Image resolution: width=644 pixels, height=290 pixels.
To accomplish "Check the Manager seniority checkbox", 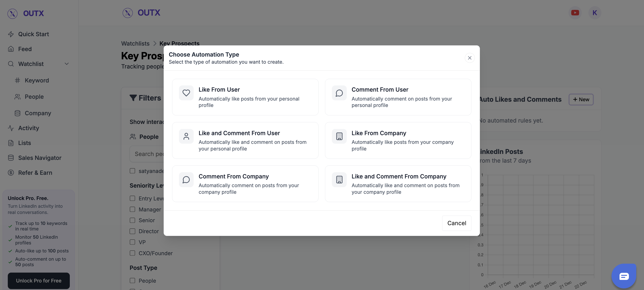I will coord(132,209).
